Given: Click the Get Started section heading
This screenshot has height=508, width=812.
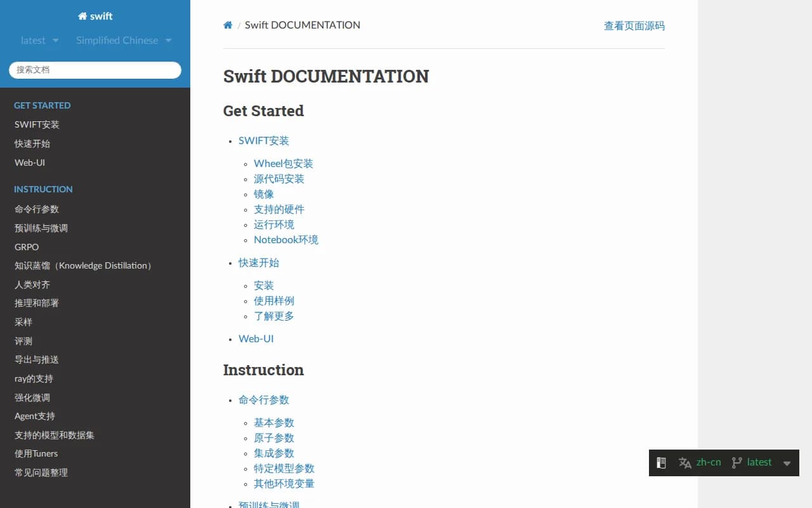Looking at the screenshot, I should 263,111.
